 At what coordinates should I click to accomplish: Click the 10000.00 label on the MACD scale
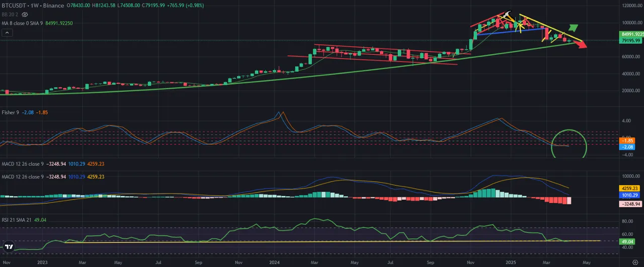pos(631,176)
